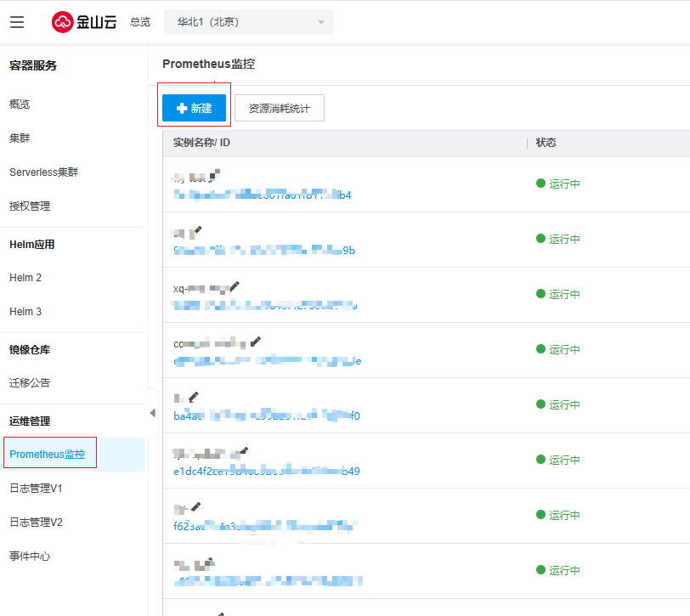Rename instance above the ID starting e1dc4f2c

(244, 451)
